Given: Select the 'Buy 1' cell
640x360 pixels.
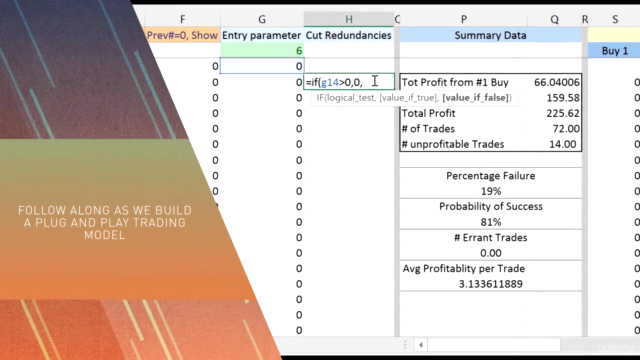Looking at the screenshot, I should (x=615, y=51).
